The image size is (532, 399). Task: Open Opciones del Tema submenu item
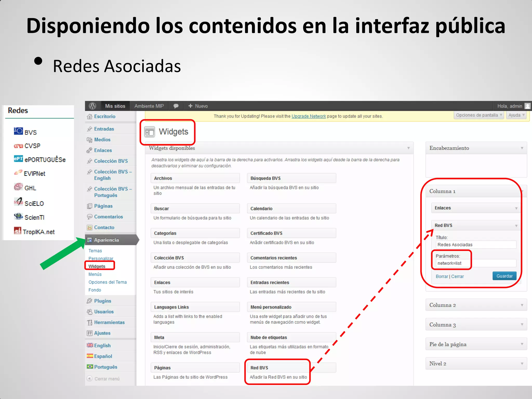108,282
